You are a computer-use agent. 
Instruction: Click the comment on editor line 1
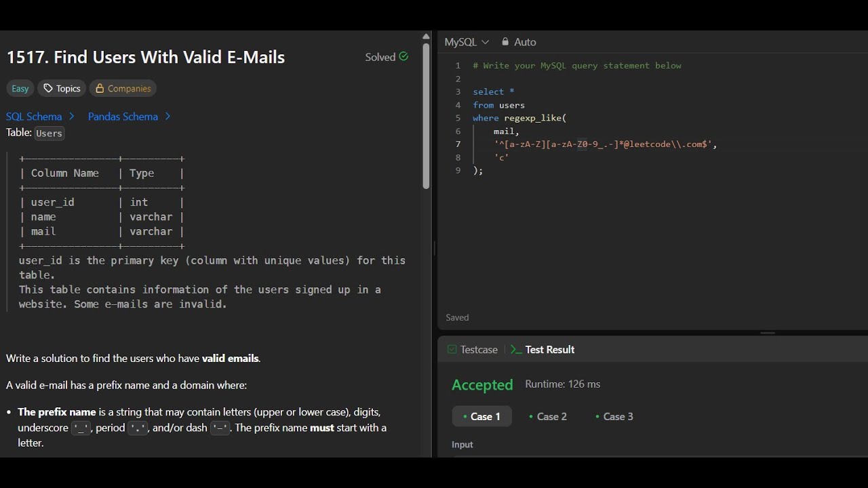click(x=577, y=66)
